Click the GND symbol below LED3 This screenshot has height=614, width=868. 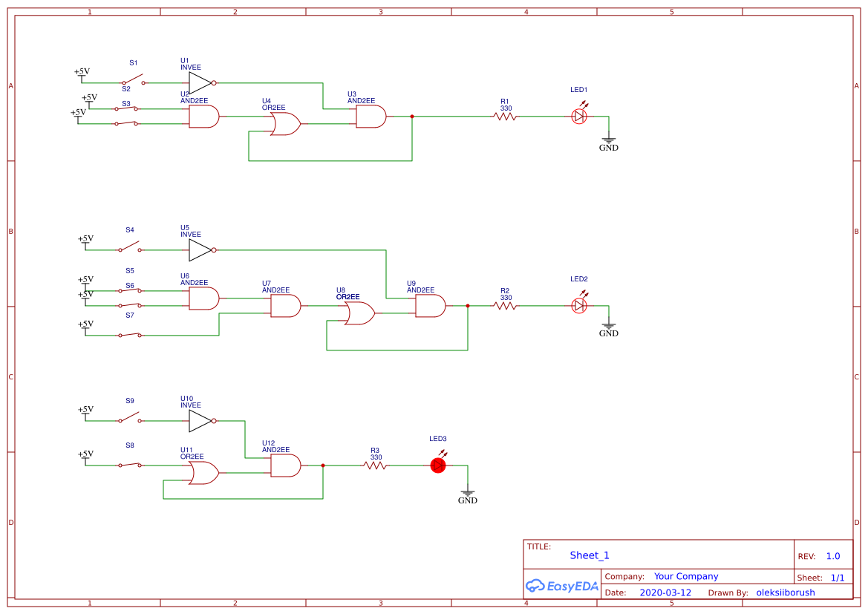(467, 495)
